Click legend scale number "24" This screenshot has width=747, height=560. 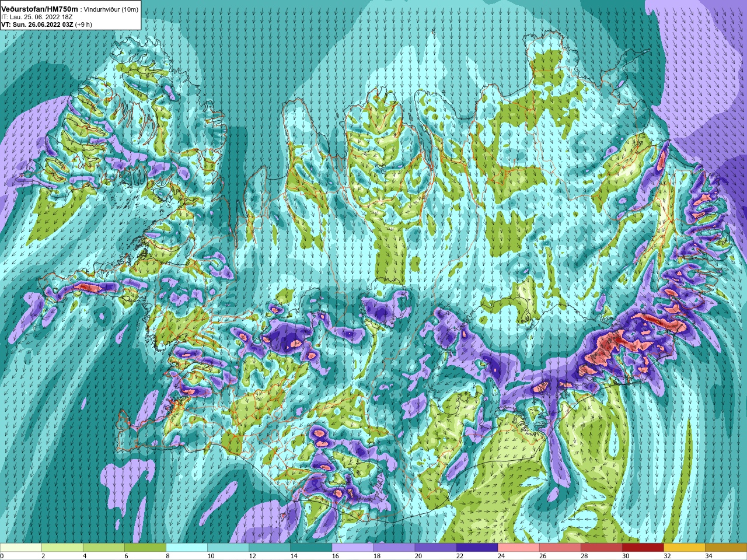(501, 556)
